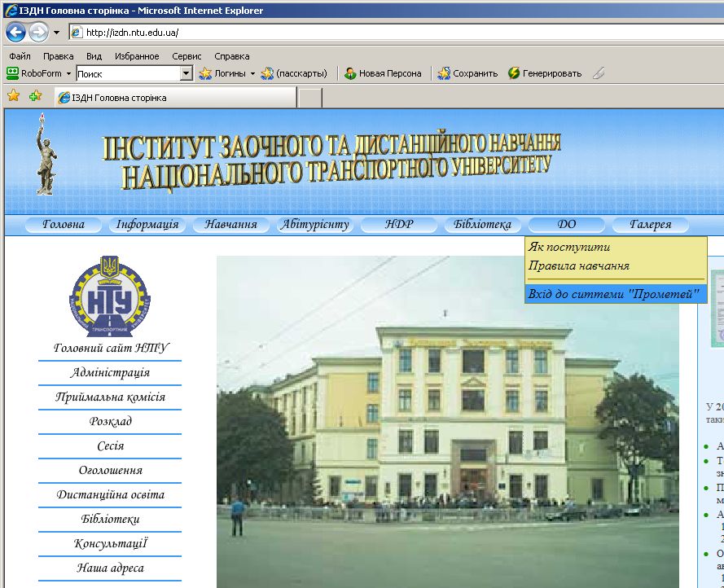Open the Розклад sidebar link

pos(111,421)
